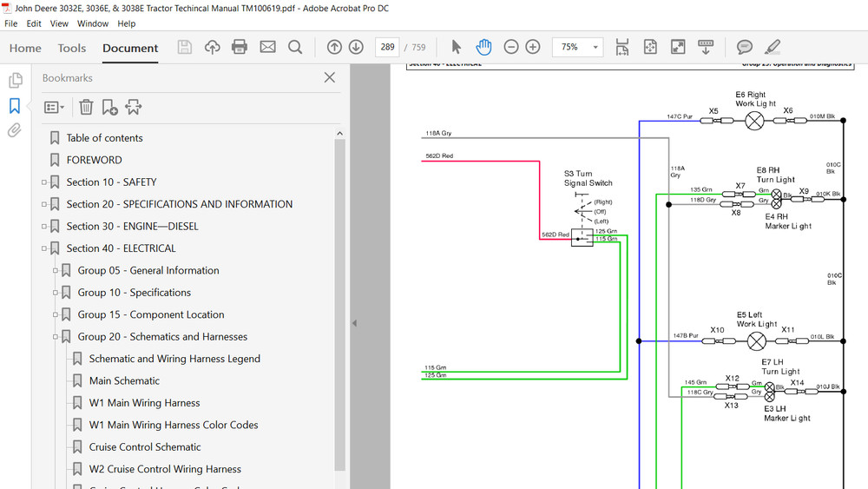Click find current bookmark icon
Image resolution: width=868 pixels, height=489 pixels.
134,107
